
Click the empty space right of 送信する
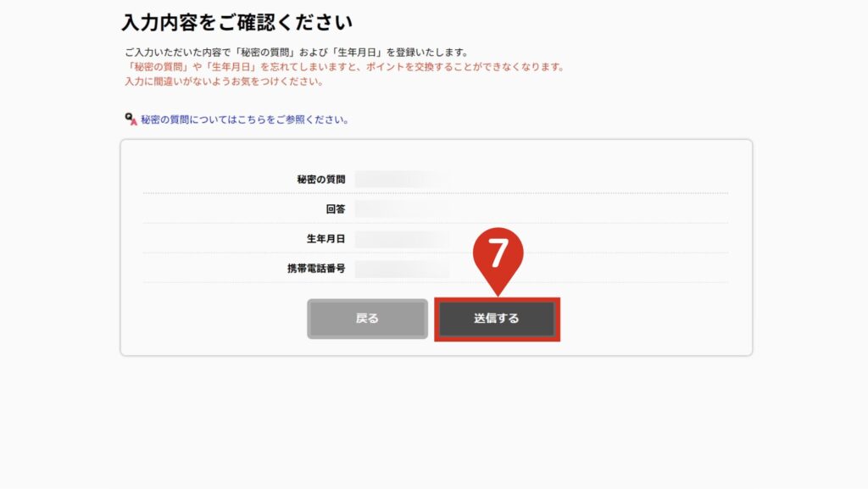coord(654,319)
